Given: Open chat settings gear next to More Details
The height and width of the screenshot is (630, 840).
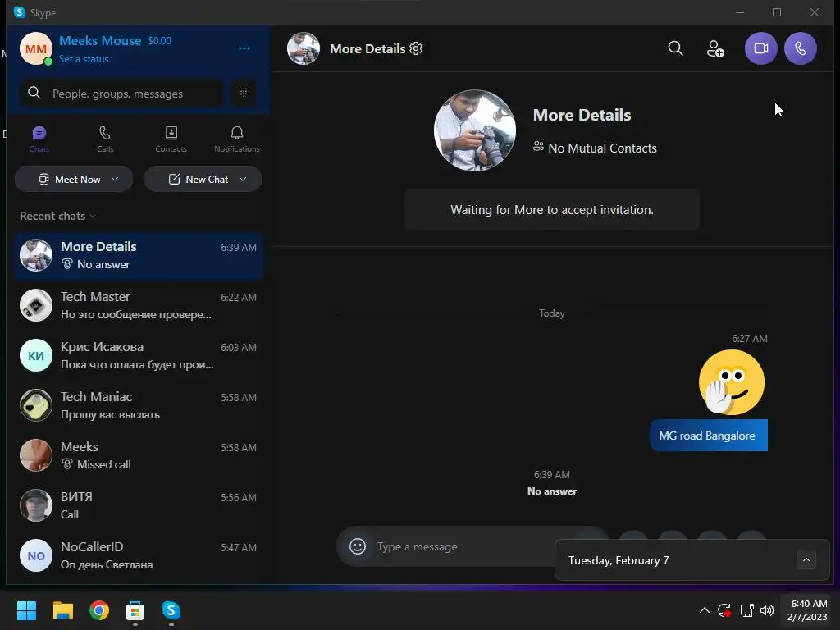Looking at the screenshot, I should pyautogui.click(x=416, y=48).
